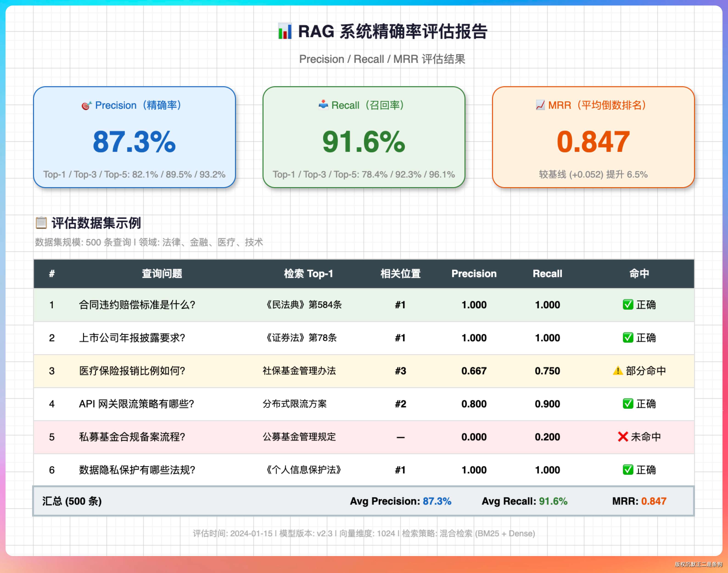Click the inbox icon in the Recall card

coord(323,105)
